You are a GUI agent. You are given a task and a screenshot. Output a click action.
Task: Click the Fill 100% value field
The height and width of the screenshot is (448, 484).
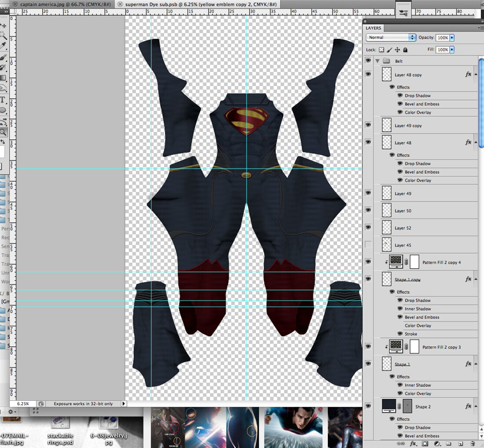(x=443, y=50)
